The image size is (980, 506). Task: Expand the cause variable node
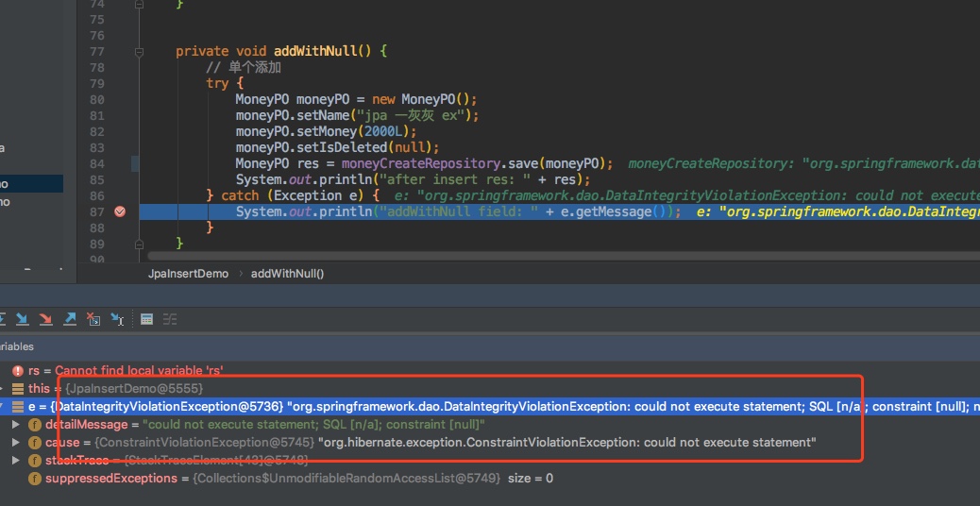coord(16,443)
